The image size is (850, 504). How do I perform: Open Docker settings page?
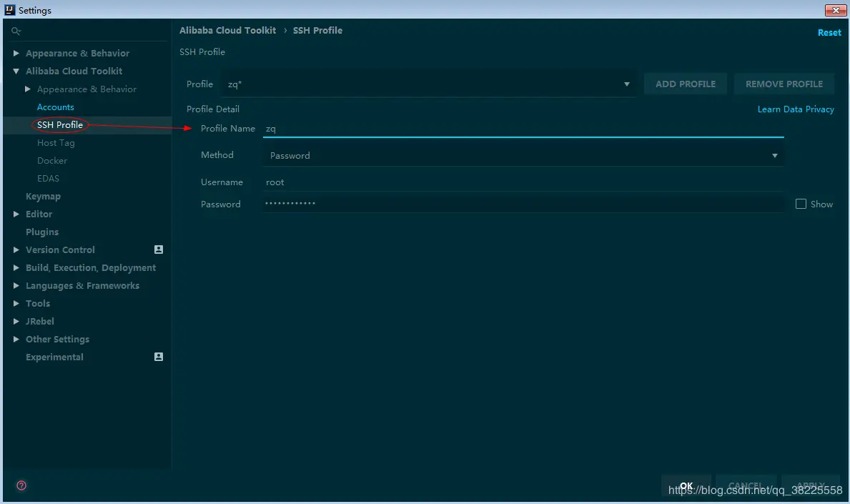(52, 161)
